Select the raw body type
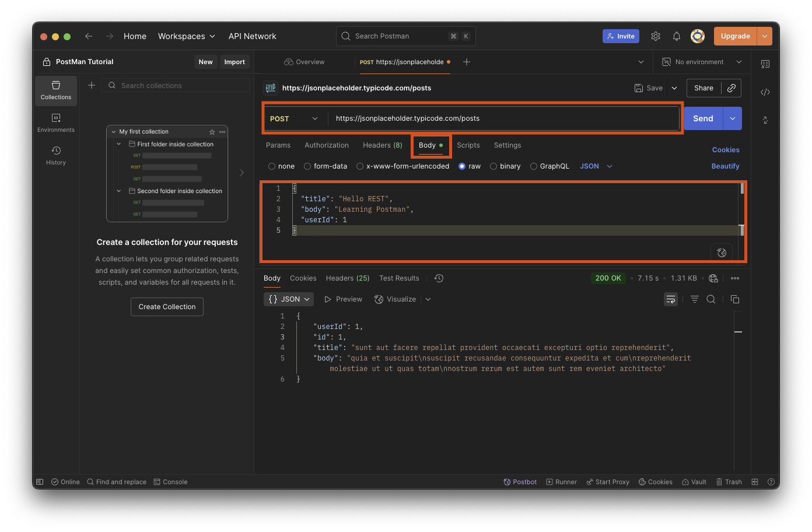 [462, 166]
